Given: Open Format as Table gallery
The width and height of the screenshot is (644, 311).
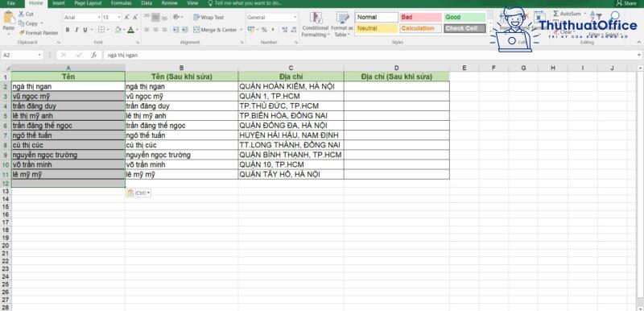Looking at the screenshot, I should tap(341, 25).
